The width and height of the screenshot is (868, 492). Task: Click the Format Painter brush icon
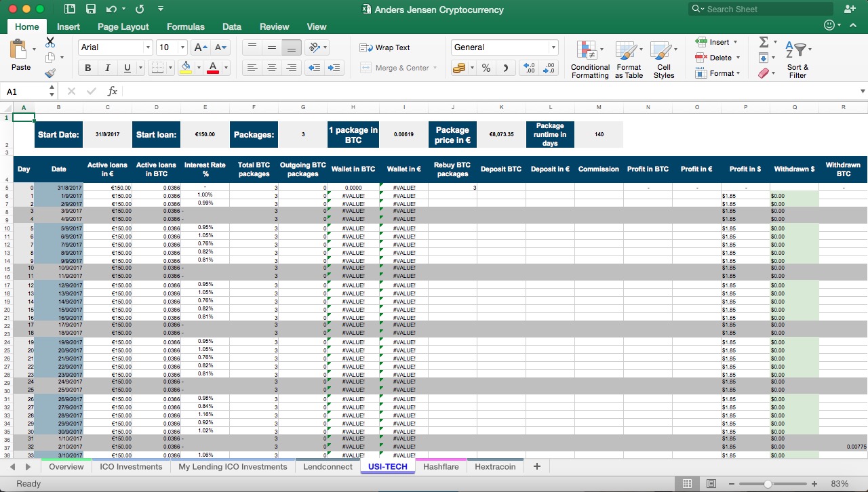[50, 73]
